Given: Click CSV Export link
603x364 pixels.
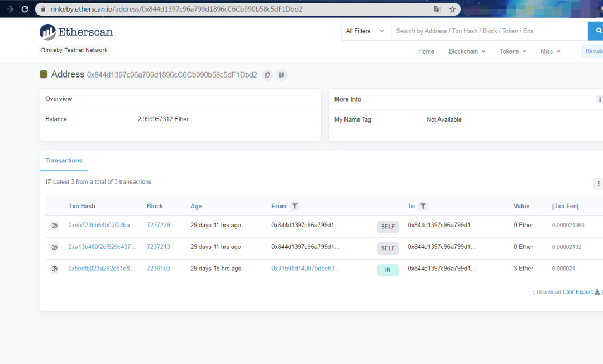Looking at the screenshot, I should point(578,292).
